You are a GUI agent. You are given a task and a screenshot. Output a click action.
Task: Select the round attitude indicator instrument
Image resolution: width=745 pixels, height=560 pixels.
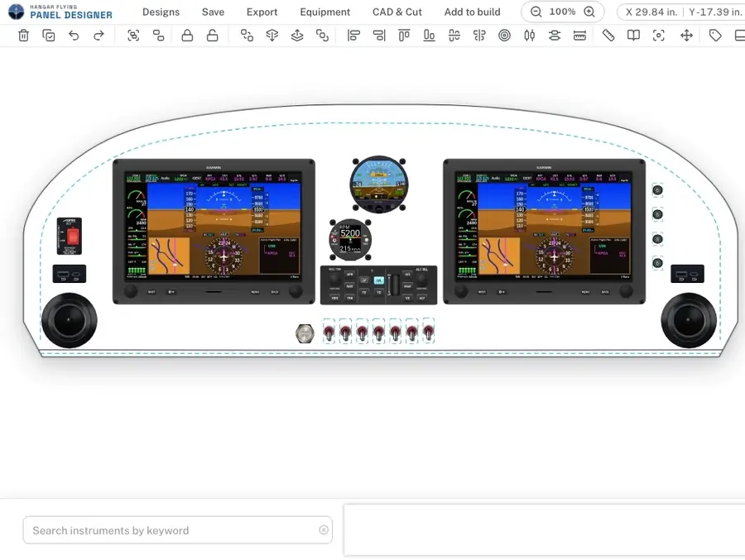[x=378, y=184]
